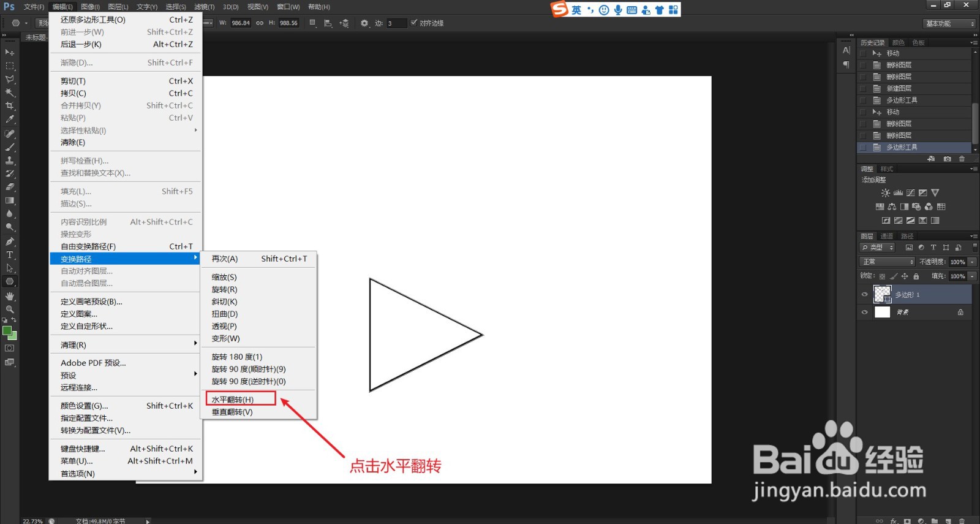Set history brush source for 新建图层 state
Screen dimensions: 980x524
(863, 88)
